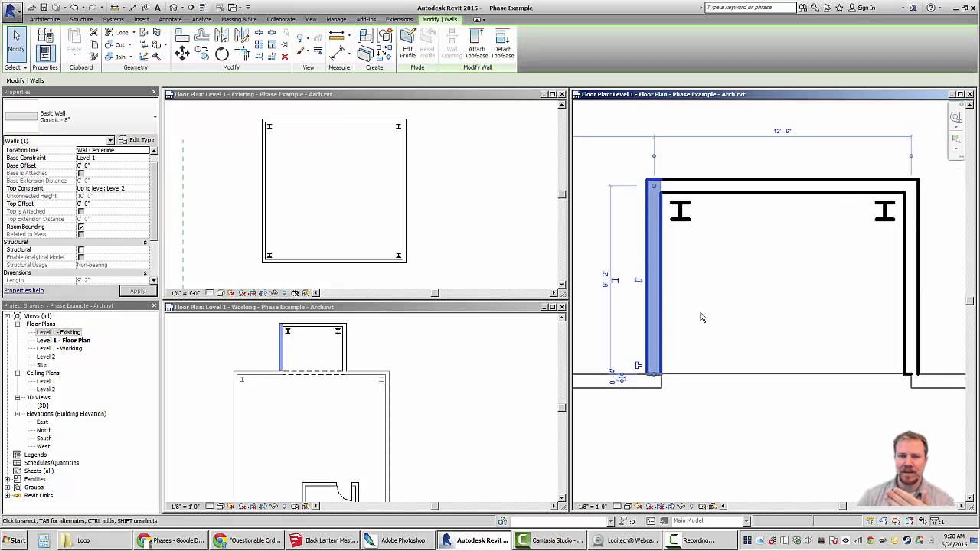Open the Collaborate ribbon tab
980x551 pixels.
281,19
